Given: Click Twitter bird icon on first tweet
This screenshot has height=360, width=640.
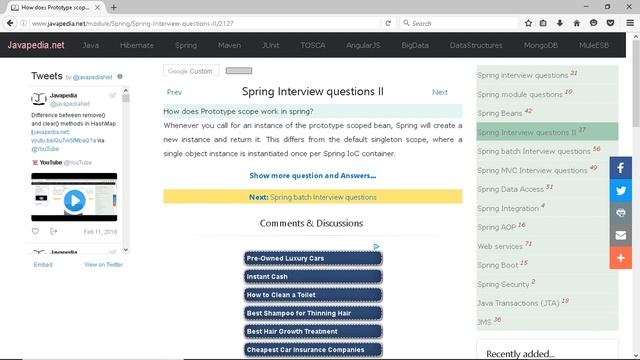Looking at the screenshot, I should click(x=112, y=96).
